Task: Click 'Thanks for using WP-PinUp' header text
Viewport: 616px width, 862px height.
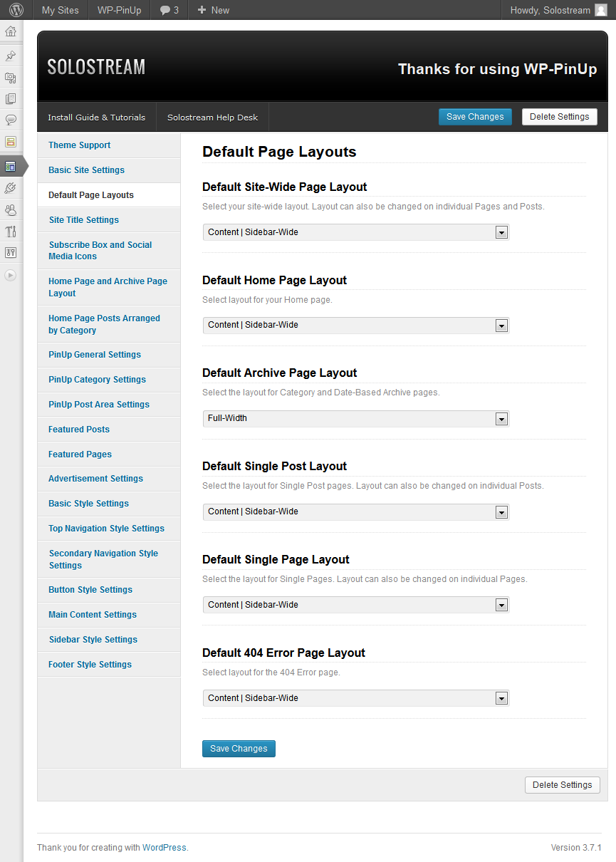Action: point(497,69)
